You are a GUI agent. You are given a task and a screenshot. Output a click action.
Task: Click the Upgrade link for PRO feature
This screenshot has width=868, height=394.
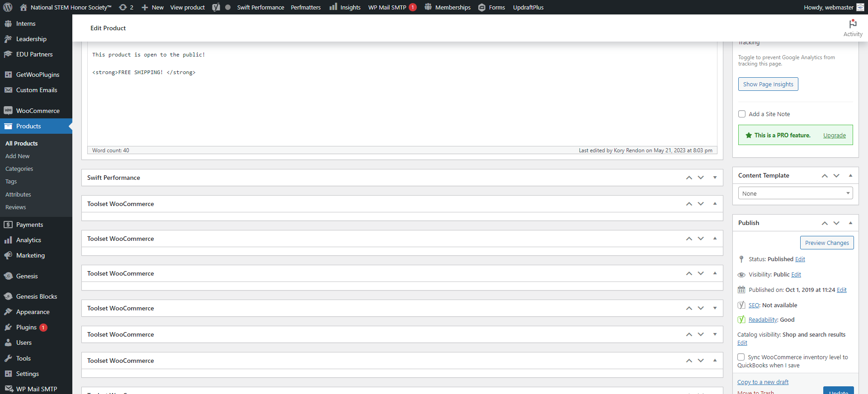(834, 135)
